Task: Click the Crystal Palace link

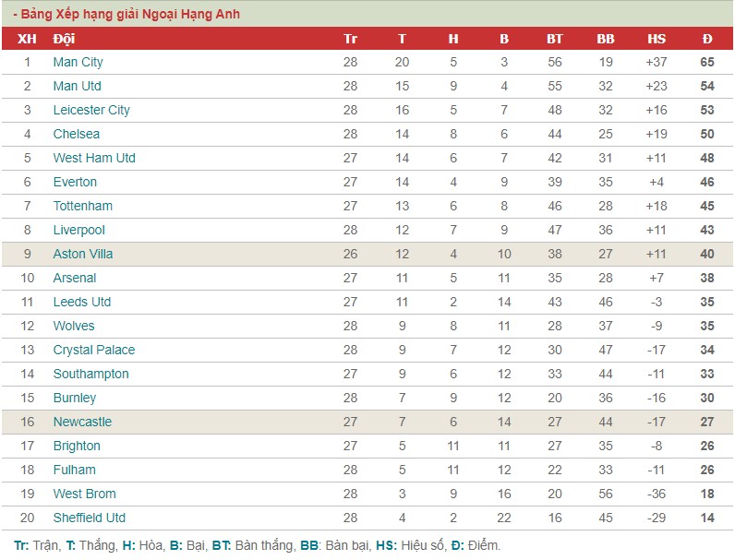Action: coord(94,350)
